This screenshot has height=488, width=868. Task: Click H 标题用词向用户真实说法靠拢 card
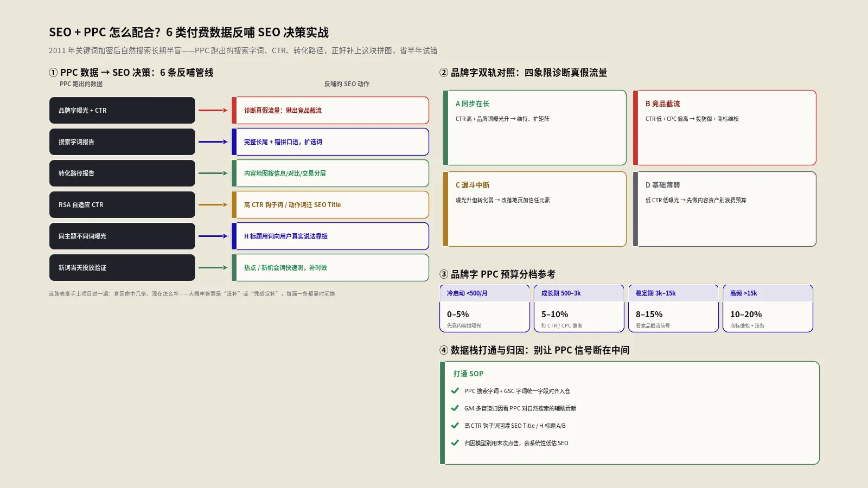click(330, 236)
